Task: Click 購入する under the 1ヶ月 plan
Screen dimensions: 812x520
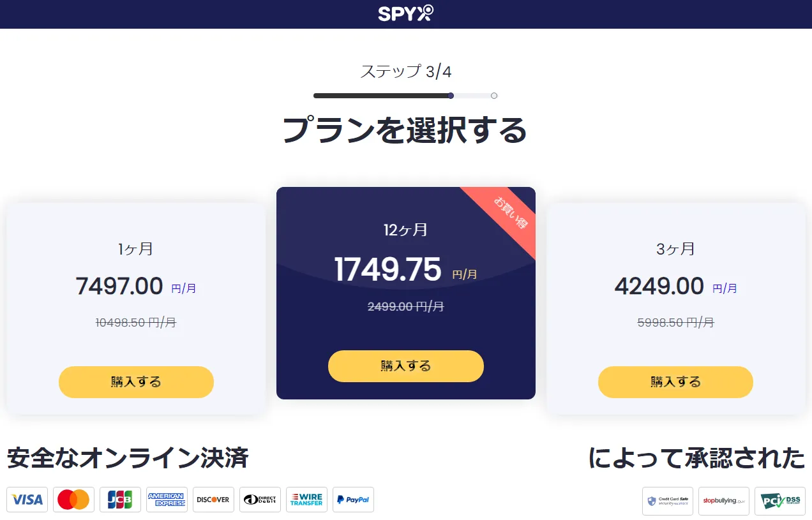Action: (x=136, y=382)
